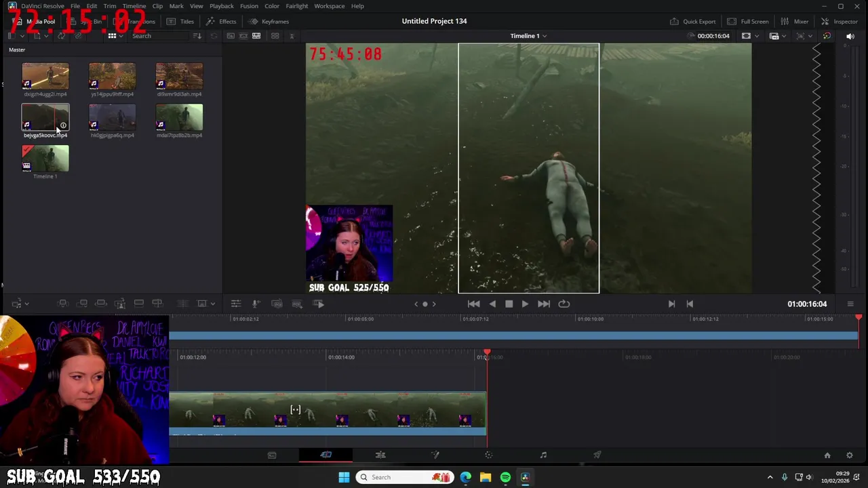Open the Deliver page rocket icon
The width and height of the screenshot is (868, 488).
(x=597, y=455)
